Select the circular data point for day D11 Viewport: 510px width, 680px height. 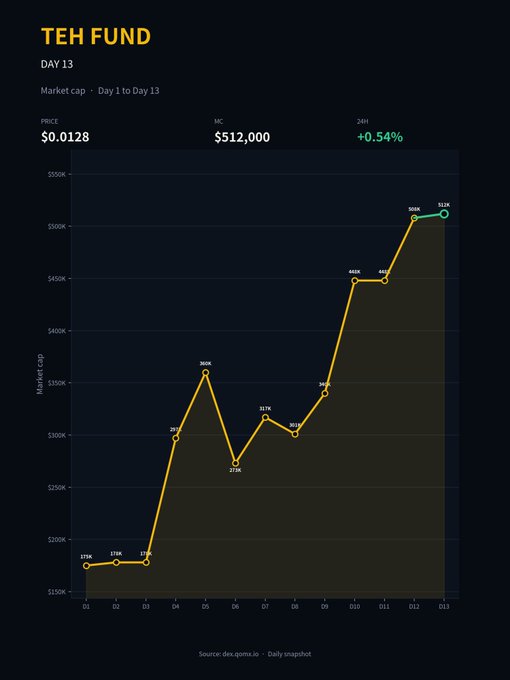(x=385, y=281)
